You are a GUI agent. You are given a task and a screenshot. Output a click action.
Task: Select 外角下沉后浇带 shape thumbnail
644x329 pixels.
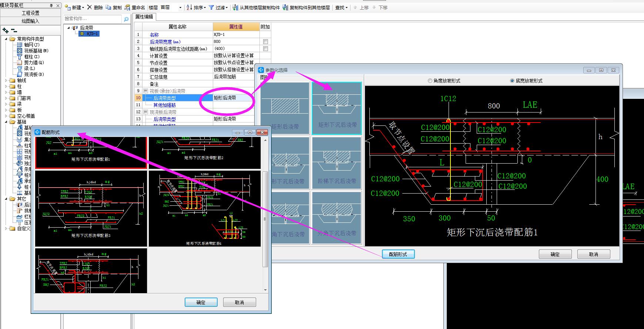pyautogui.click(x=337, y=217)
